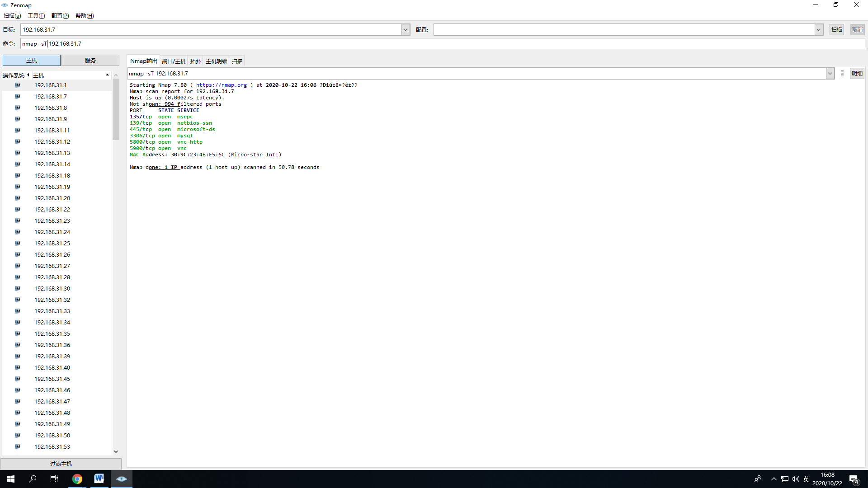Open Windows search magnifier icon

[x=33, y=479]
